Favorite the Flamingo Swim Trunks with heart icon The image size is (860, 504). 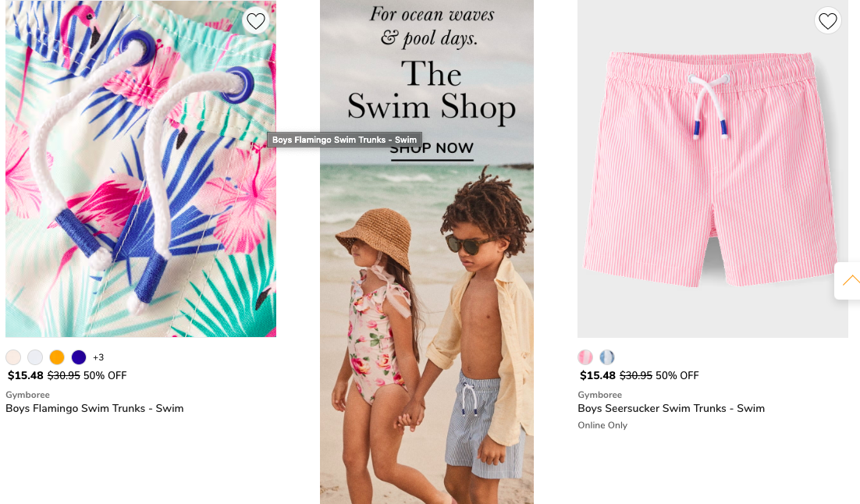(256, 21)
